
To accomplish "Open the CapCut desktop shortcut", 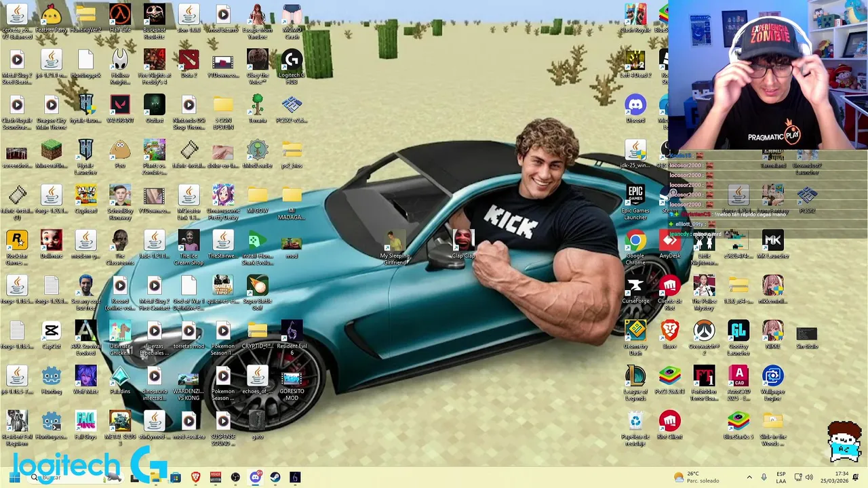I will click(x=51, y=335).
